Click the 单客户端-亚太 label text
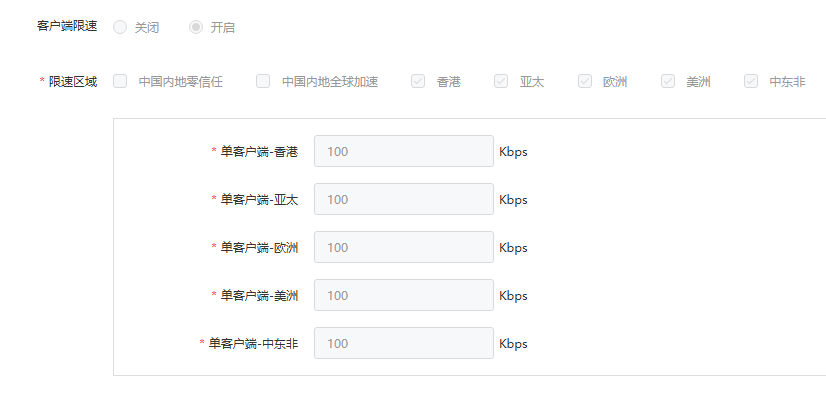This screenshot has width=826, height=401. [x=259, y=200]
